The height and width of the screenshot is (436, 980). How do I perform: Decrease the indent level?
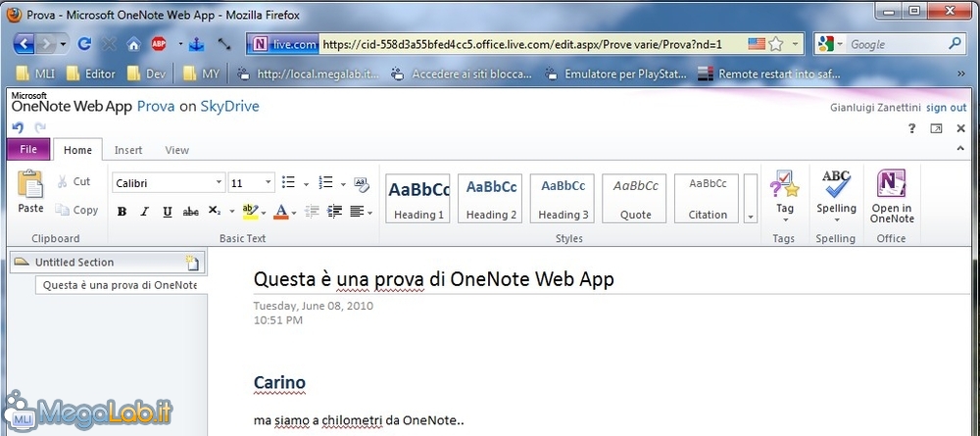(x=312, y=212)
